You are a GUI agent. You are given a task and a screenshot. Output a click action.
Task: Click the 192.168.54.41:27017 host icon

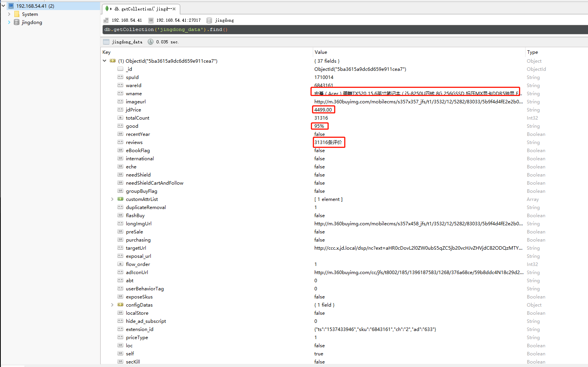pyautogui.click(x=151, y=20)
